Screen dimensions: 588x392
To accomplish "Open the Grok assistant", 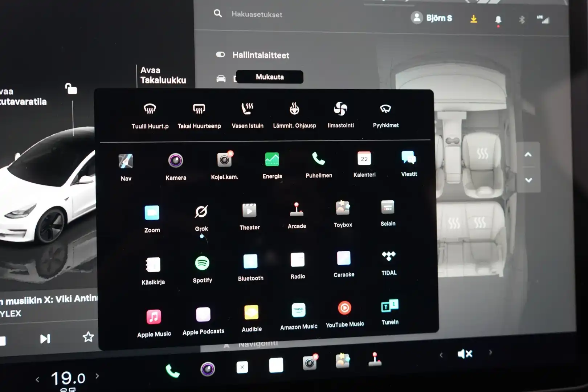I will click(x=201, y=218).
